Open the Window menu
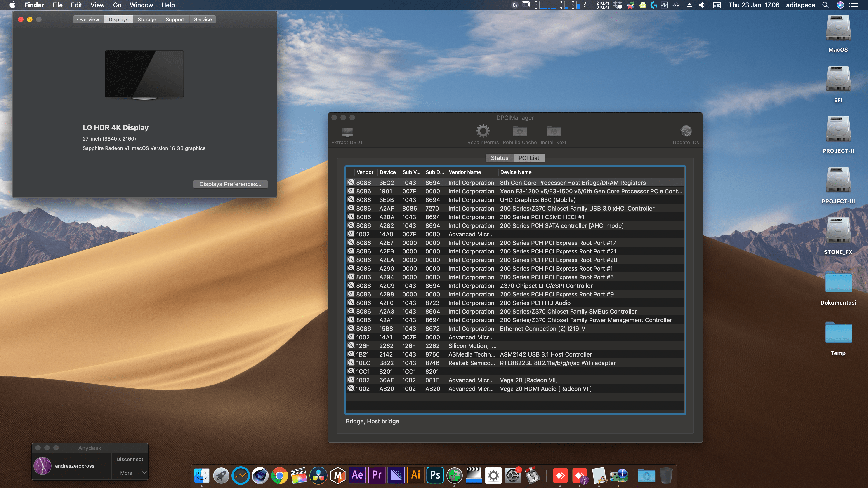This screenshot has width=868, height=488. click(x=141, y=5)
